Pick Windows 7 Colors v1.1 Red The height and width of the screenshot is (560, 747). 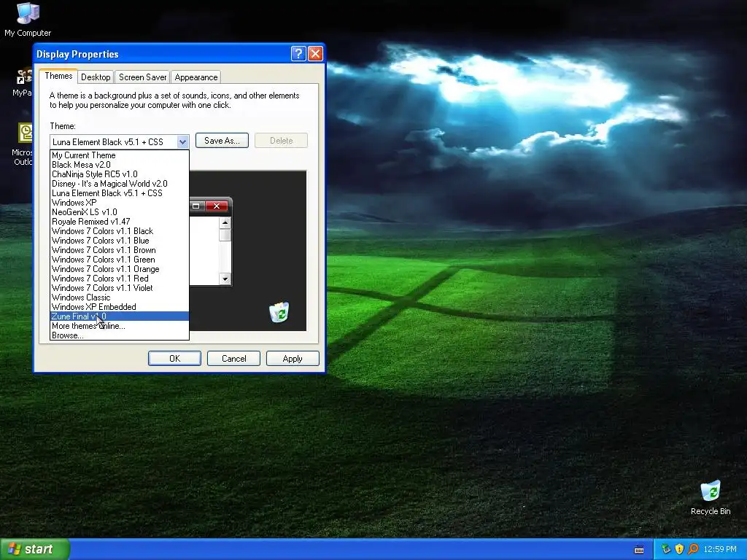click(120, 279)
